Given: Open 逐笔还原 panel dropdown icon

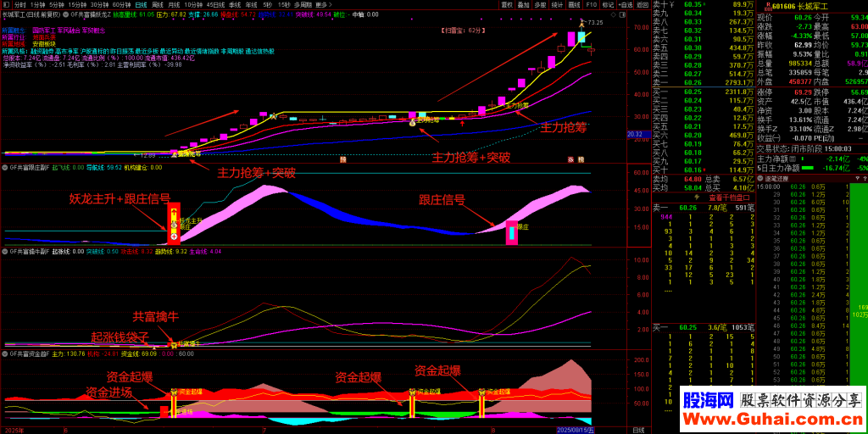Looking at the screenshot, I should (761, 178).
